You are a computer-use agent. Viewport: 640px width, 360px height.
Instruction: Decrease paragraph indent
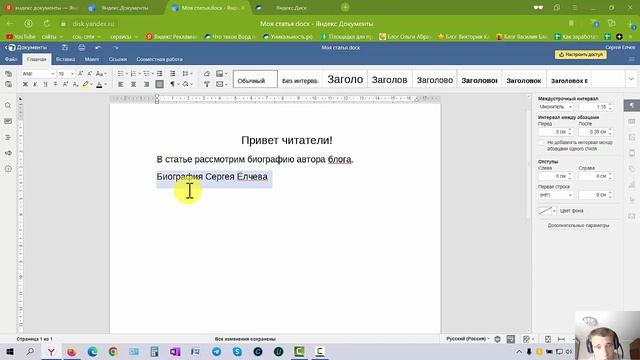(160, 73)
